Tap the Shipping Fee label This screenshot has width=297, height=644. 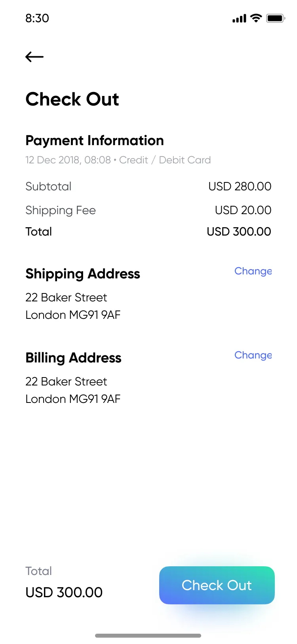(61, 210)
